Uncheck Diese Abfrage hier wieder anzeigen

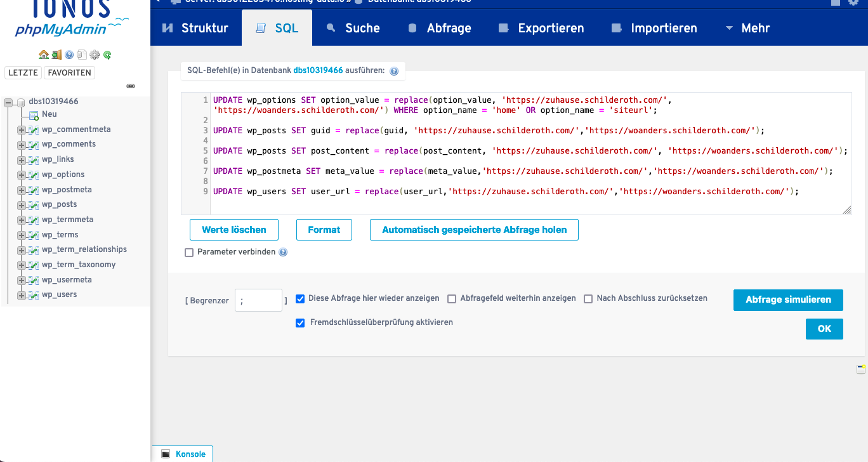300,299
